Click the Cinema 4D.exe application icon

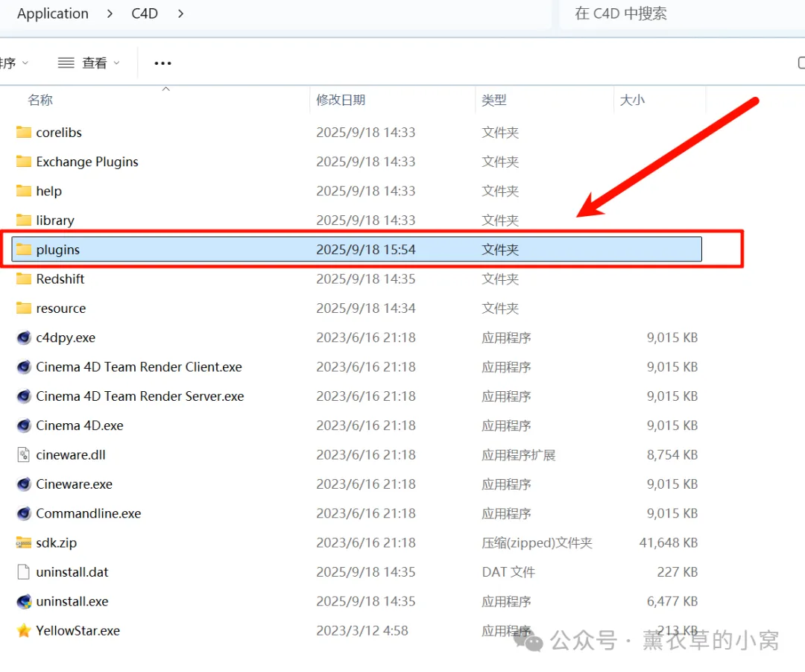(x=24, y=425)
